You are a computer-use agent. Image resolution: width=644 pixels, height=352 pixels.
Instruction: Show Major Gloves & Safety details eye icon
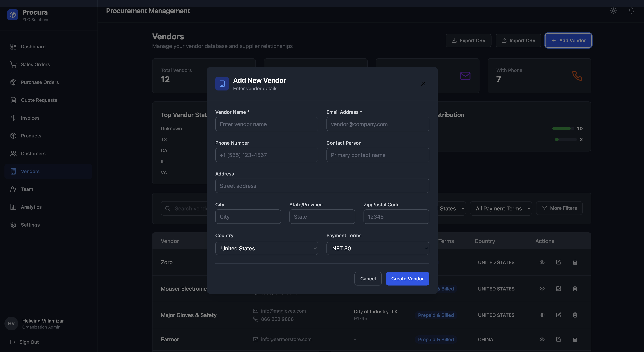point(542,315)
